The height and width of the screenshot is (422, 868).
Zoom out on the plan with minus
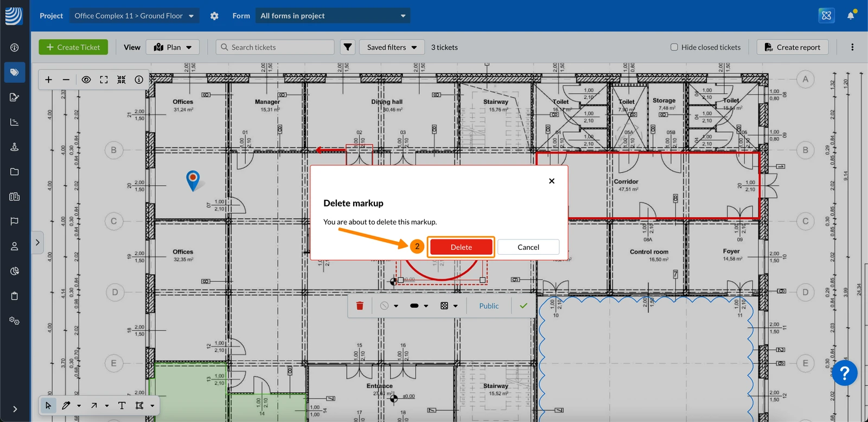click(66, 80)
